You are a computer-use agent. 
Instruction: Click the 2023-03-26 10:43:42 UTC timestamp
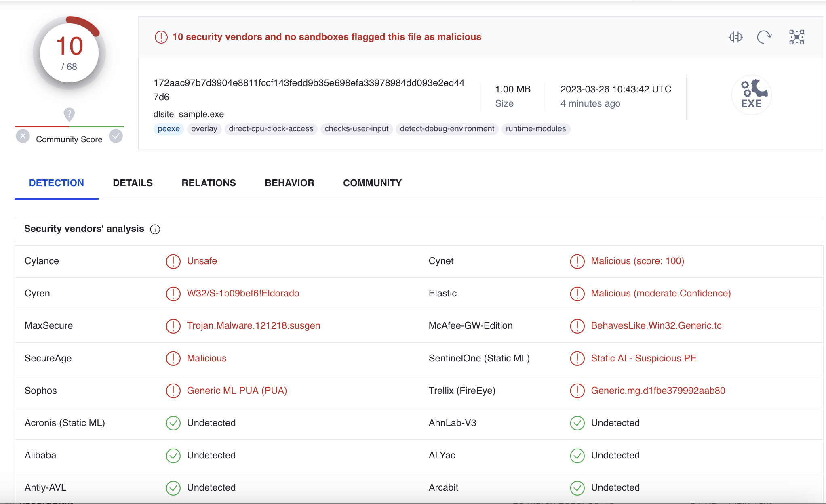tap(615, 89)
